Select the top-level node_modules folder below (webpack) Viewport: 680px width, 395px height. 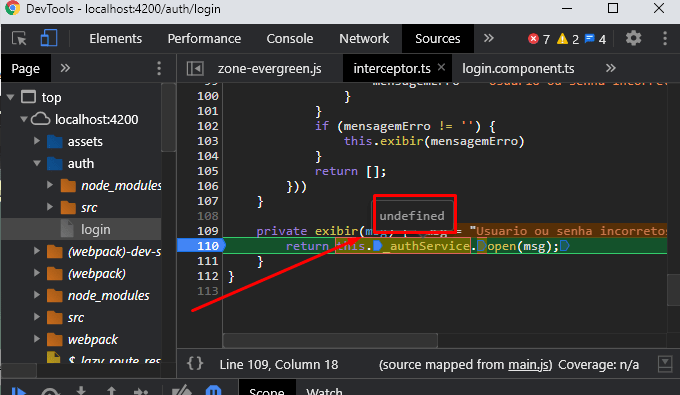pyautogui.click(x=108, y=296)
